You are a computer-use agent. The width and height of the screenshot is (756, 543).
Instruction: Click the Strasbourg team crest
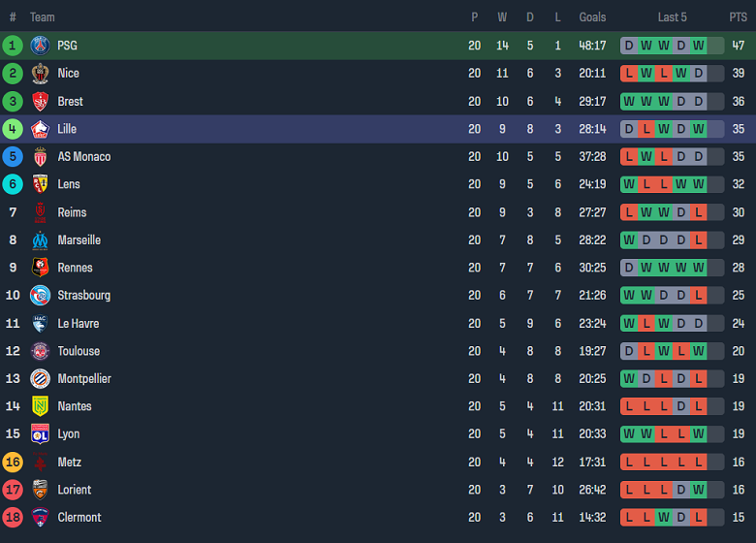(x=40, y=296)
